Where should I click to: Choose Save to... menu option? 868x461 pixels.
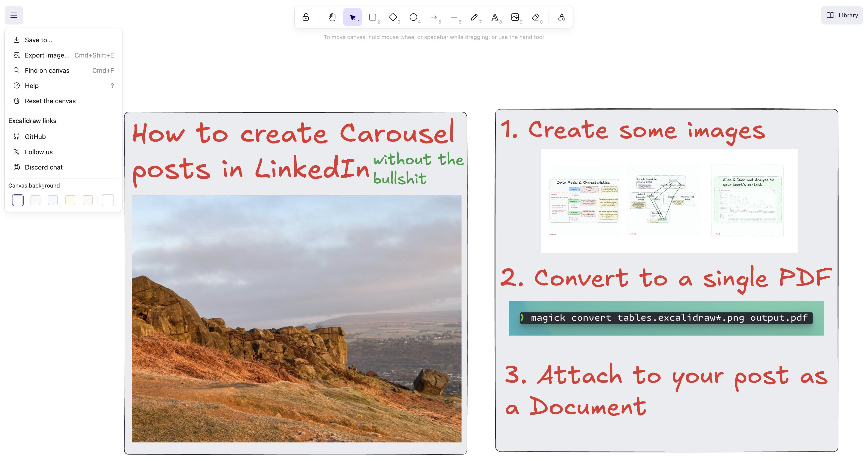(x=38, y=40)
